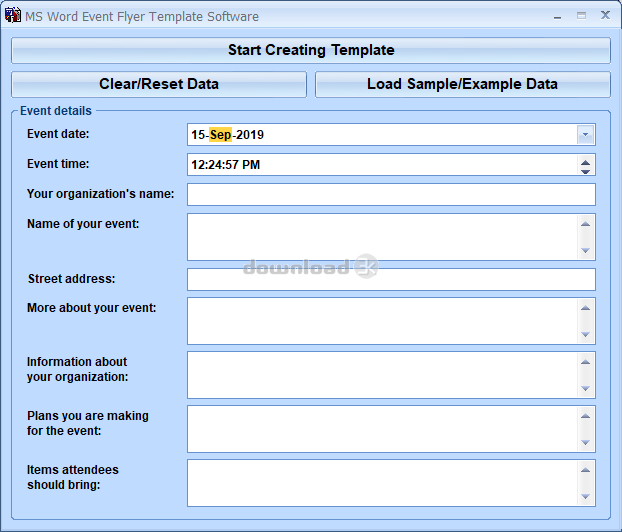Viewport: 622px width, 532px height.
Task: Click Information about your organization textbox
Action: coord(380,375)
